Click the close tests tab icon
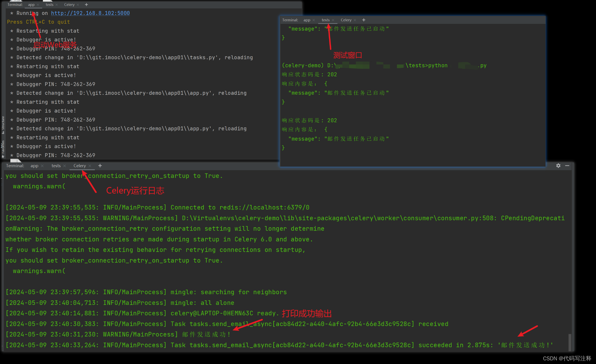 [334, 20]
